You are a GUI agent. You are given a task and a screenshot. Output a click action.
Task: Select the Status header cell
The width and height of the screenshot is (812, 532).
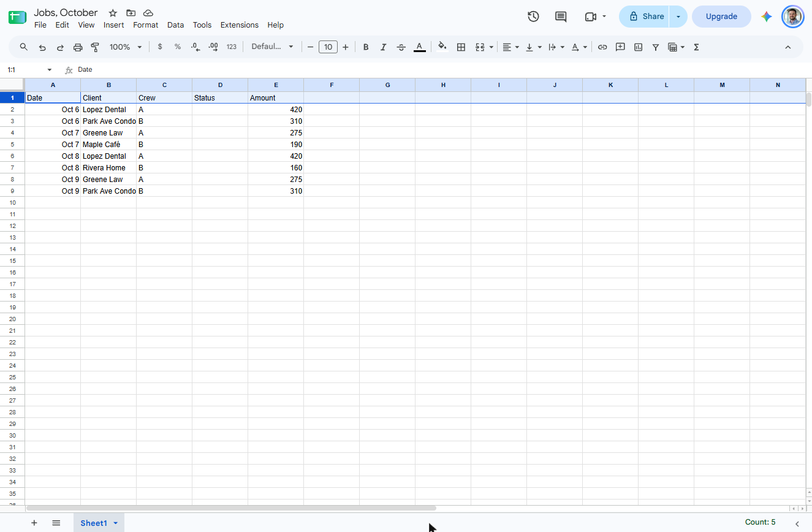[x=220, y=98]
